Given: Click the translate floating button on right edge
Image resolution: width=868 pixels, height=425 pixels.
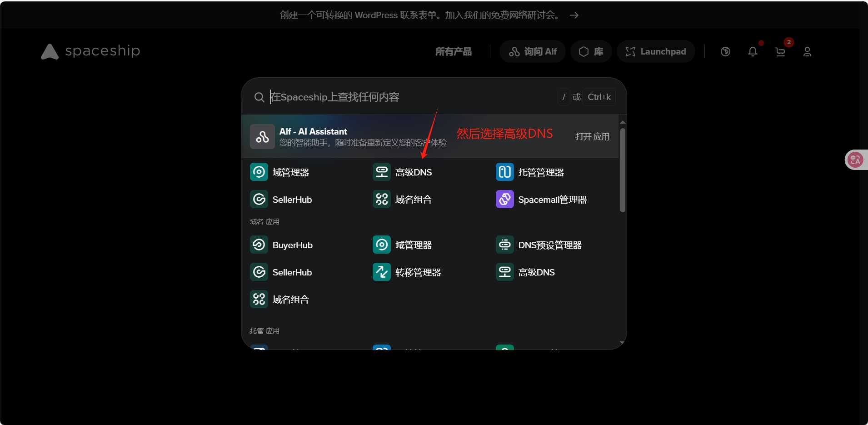Looking at the screenshot, I should pyautogui.click(x=855, y=160).
